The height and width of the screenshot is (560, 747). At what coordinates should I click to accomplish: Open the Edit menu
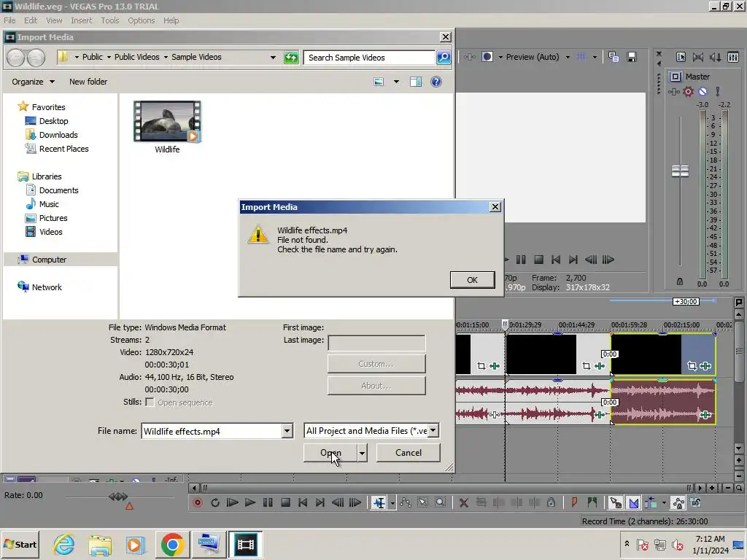pos(31,20)
